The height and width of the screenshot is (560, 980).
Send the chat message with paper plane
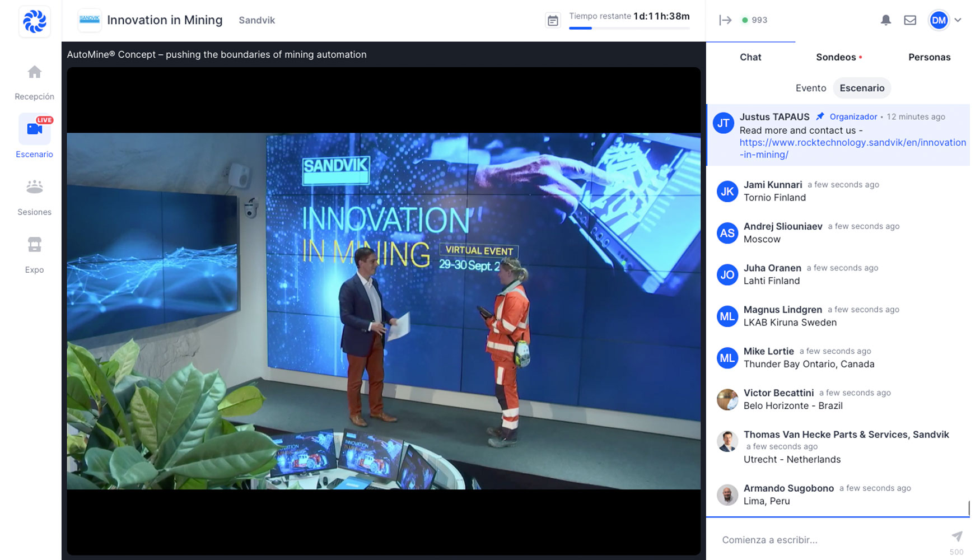(x=957, y=536)
